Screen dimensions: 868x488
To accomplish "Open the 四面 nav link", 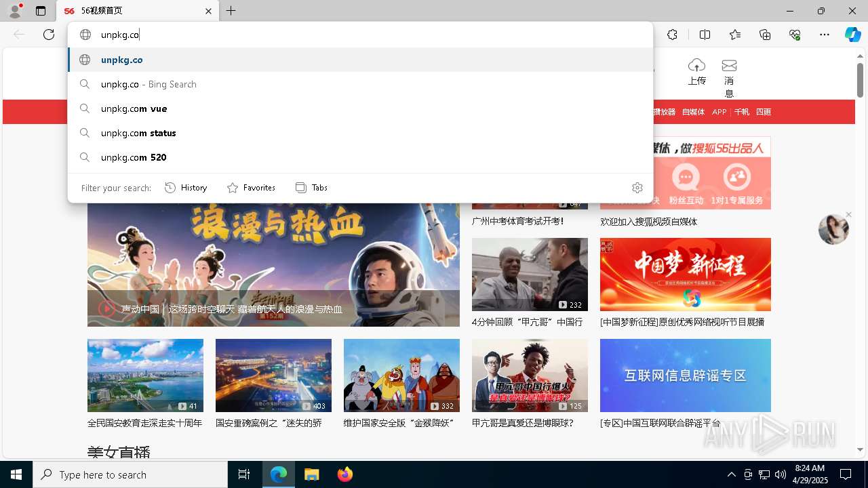I will point(764,112).
